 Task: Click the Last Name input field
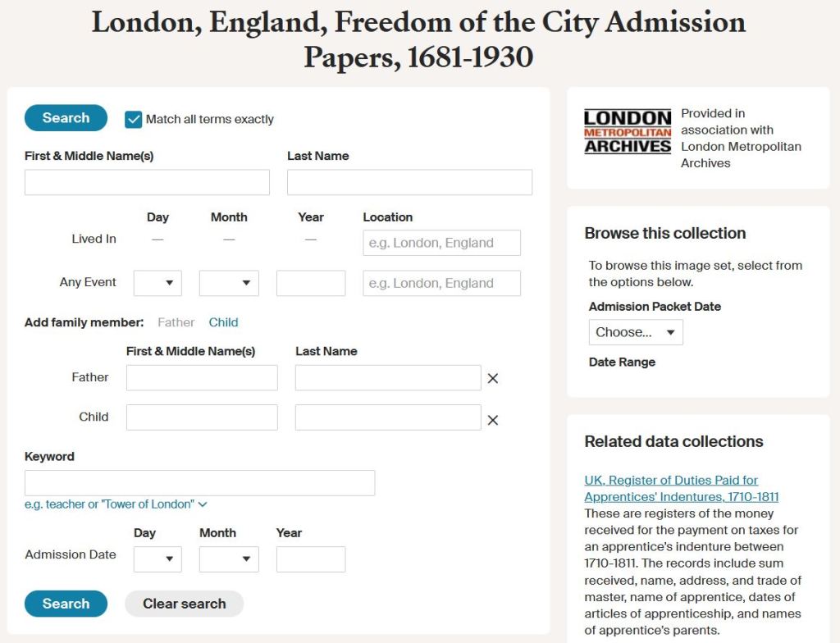click(x=409, y=182)
